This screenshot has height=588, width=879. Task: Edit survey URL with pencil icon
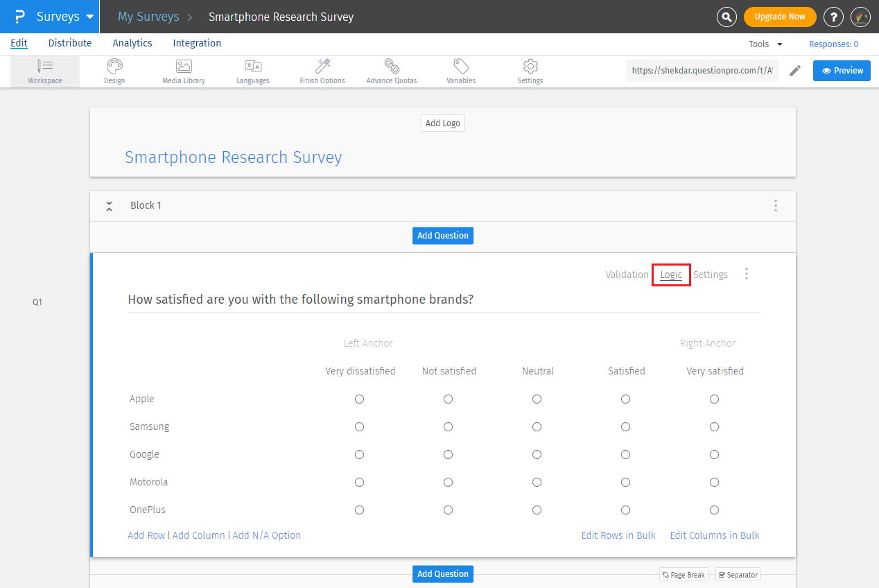(795, 71)
